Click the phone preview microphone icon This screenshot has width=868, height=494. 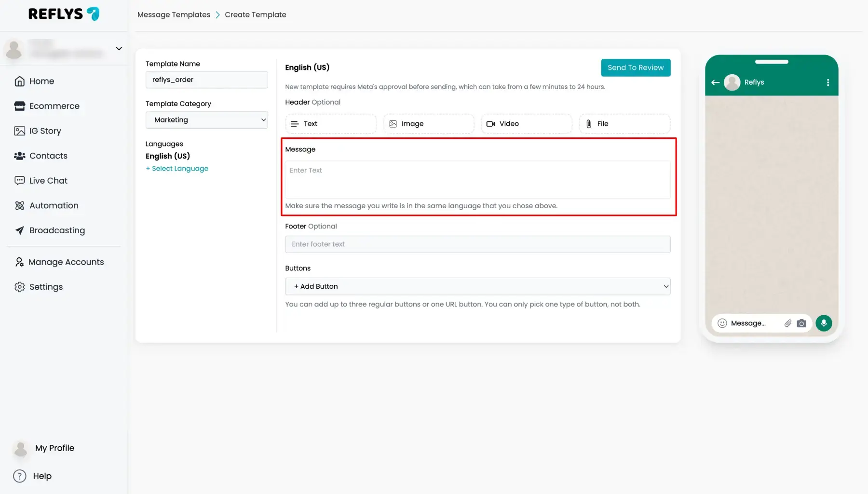pyautogui.click(x=824, y=323)
